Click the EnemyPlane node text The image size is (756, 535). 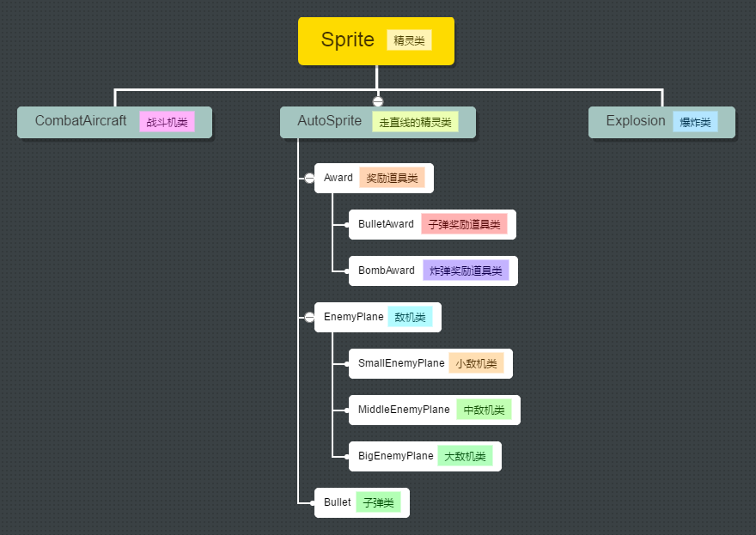[353, 318]
